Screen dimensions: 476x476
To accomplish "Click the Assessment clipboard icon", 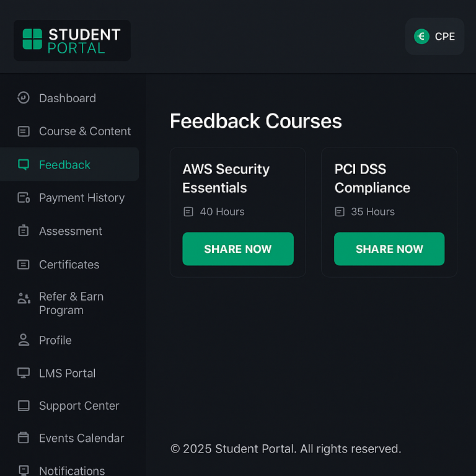I will [24, 231].
